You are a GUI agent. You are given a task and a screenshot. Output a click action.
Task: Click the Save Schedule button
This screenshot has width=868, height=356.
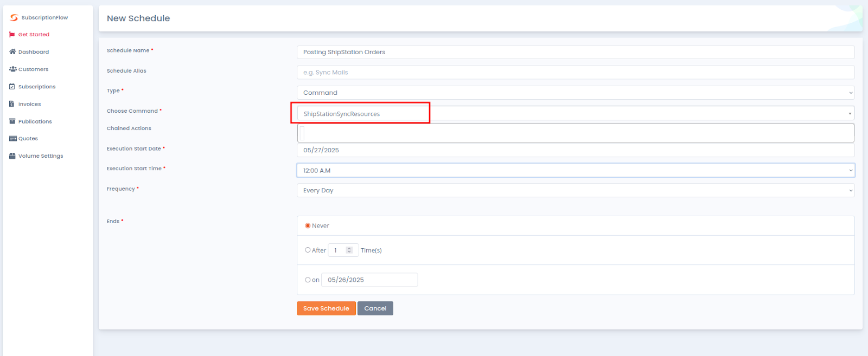click(326, 308)
